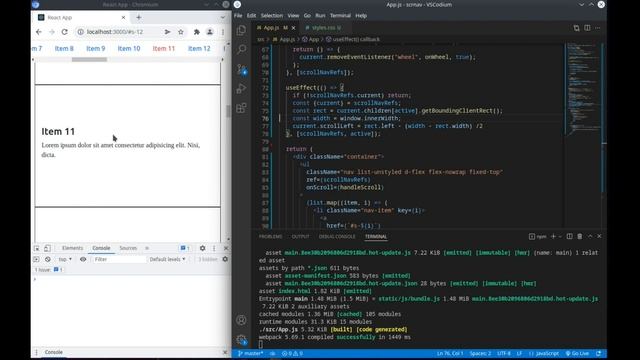Open Run and Debug view
640x360 pixels.
click(241, 89)
